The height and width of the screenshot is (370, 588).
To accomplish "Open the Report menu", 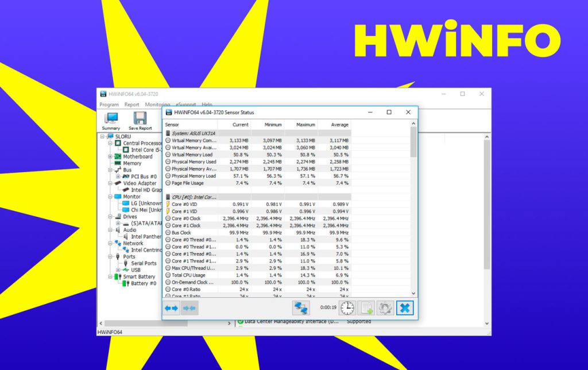I will click(x=131, y=104).
